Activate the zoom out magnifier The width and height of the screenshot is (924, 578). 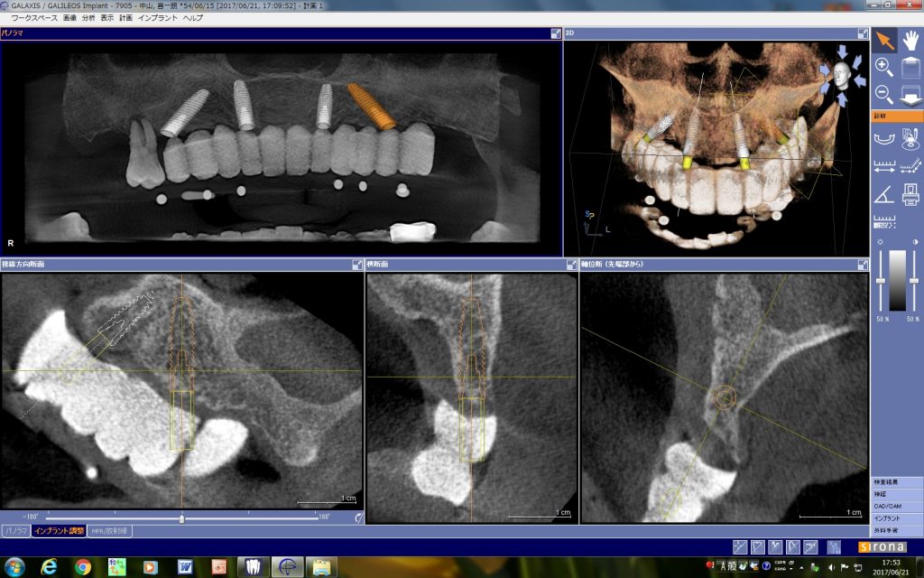tap(883, 94)
